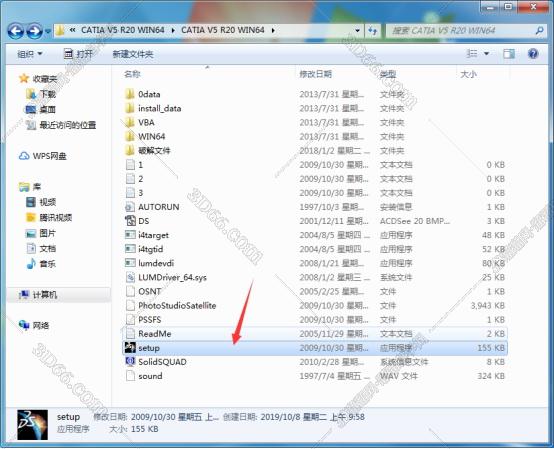Viewport: 554px width, 449px height.
Task: Select the i4tgtid application icon
Action: 130,249
